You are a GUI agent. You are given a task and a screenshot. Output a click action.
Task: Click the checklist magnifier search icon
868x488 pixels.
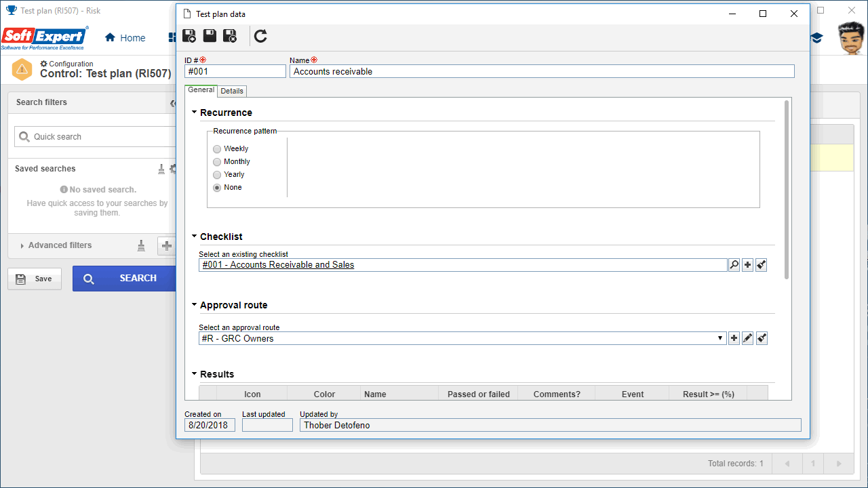[734, 265]
